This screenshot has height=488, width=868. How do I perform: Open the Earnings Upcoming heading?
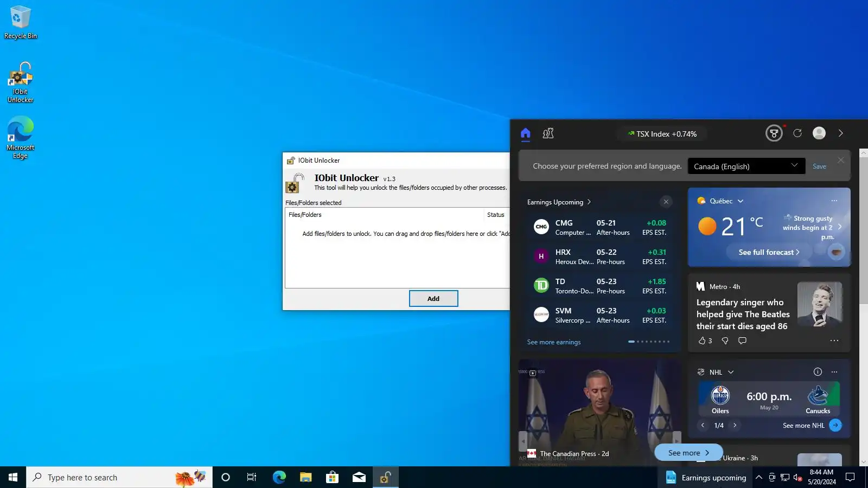tap(559, 202)
